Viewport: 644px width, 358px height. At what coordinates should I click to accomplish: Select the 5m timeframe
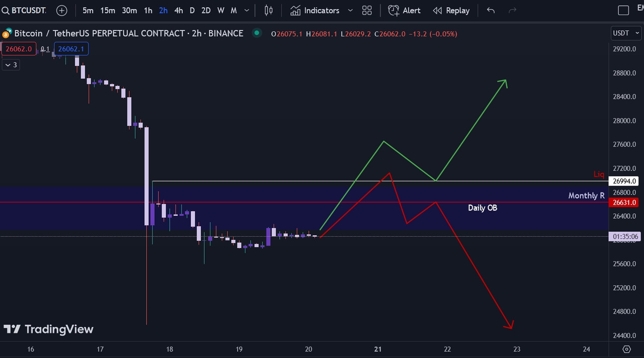pyautogui.click(x=88, y=10)
